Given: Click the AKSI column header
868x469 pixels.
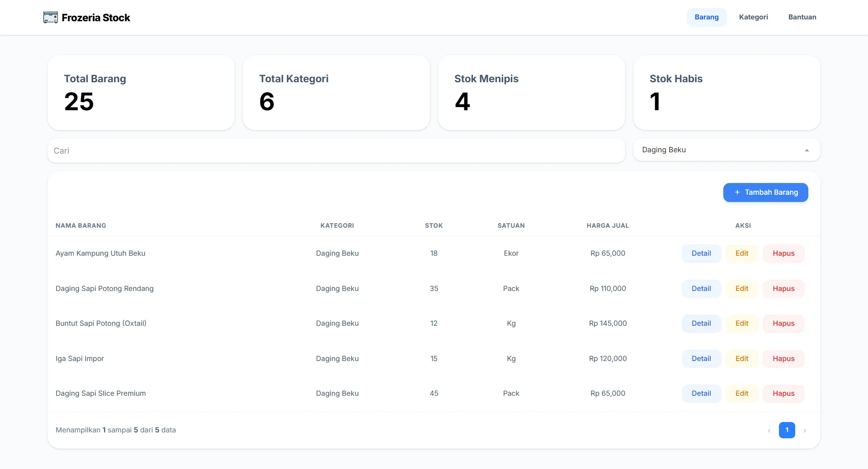Looking at the screenshot, I should pos(743,226).
